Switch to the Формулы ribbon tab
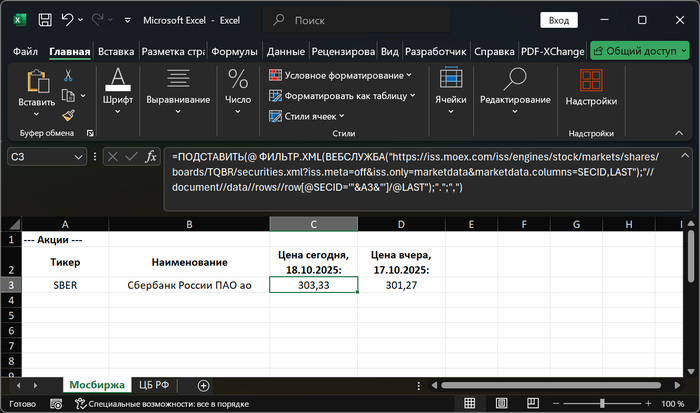The image size is (700, 413). coord(234,52)
